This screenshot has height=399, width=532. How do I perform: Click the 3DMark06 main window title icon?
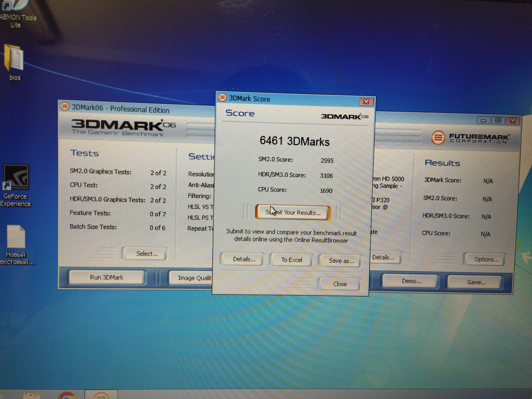65,106
